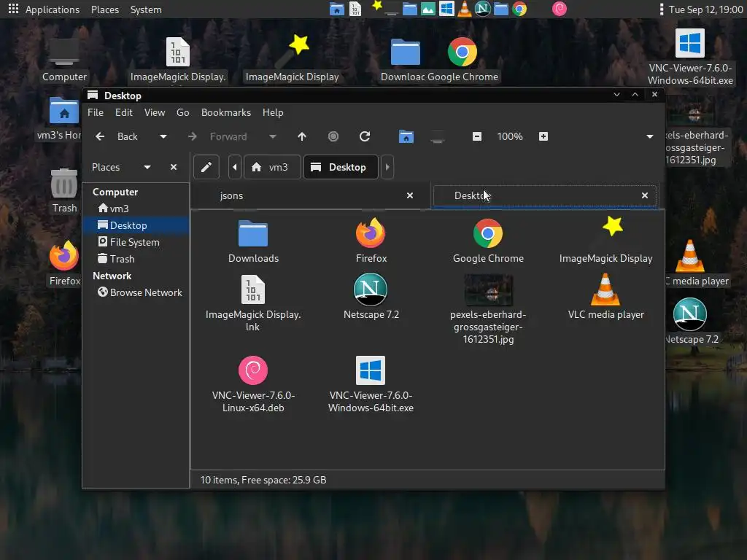Click the Forward navigation button
Viewport: 747px width, 560px height.
click(219, 136)
